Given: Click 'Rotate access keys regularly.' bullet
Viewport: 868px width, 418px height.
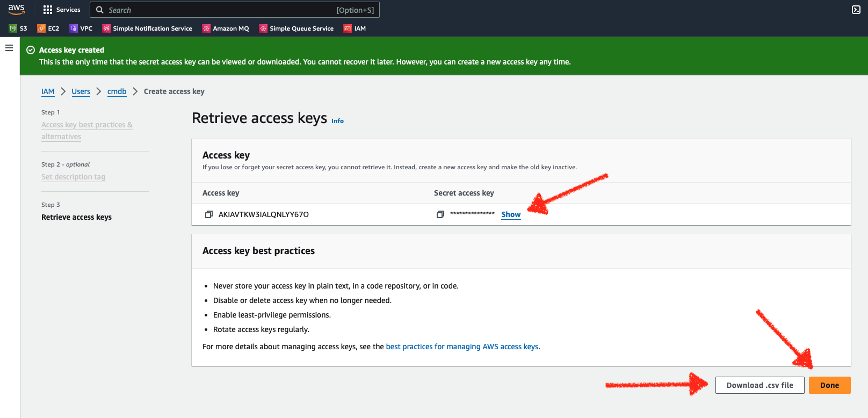Looking at the screenshot, I should 261,329.
